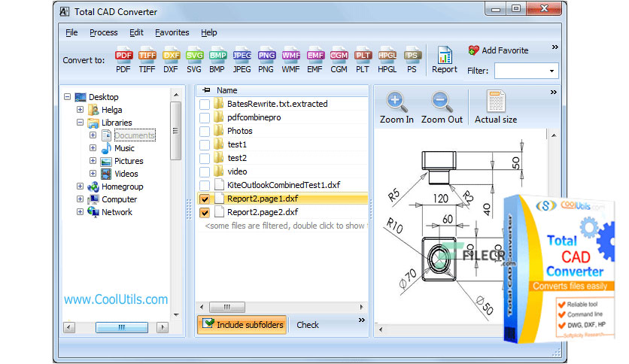The width and height of the screenshot is (629, 364).
Task: Click folder tree horizontal scrollbar thumb
Action: click(x=122, y=327)
